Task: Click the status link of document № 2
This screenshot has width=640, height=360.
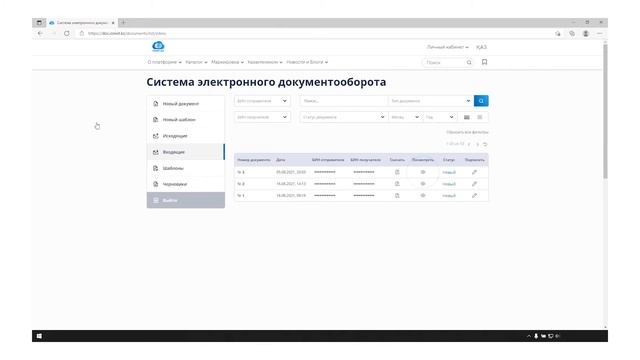Action: coord(449,184)
